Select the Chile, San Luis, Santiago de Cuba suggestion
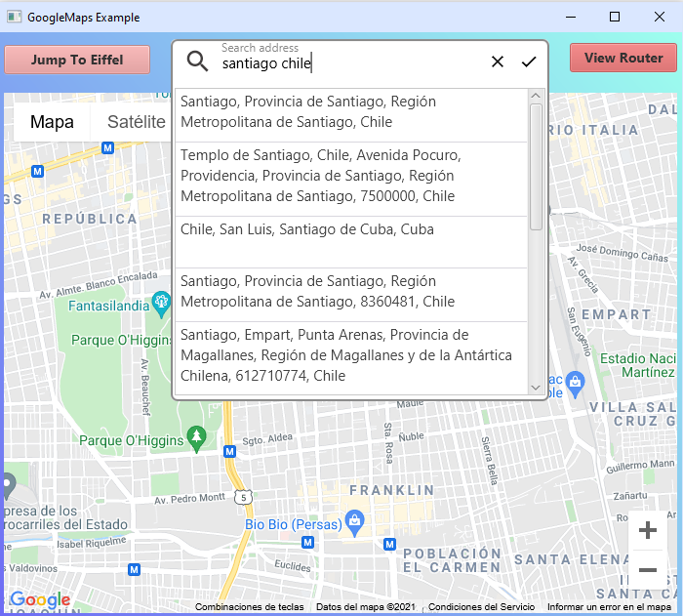683x616 pixels. [351, 242]
